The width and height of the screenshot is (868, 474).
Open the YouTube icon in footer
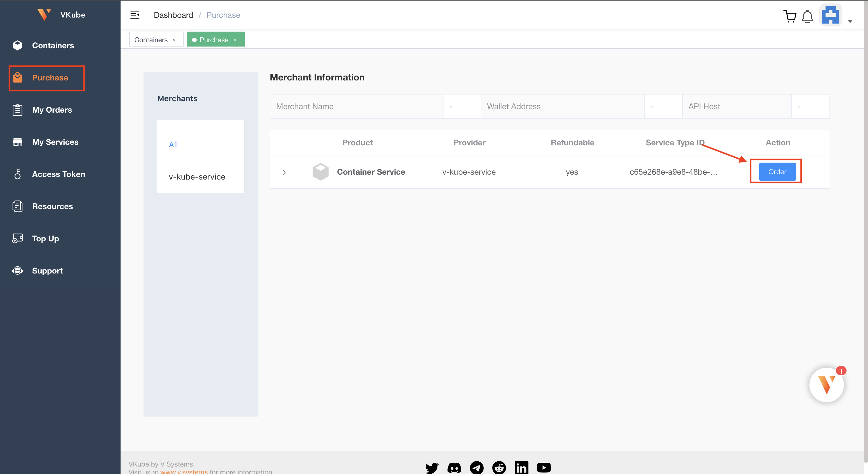tap(544, 468)
